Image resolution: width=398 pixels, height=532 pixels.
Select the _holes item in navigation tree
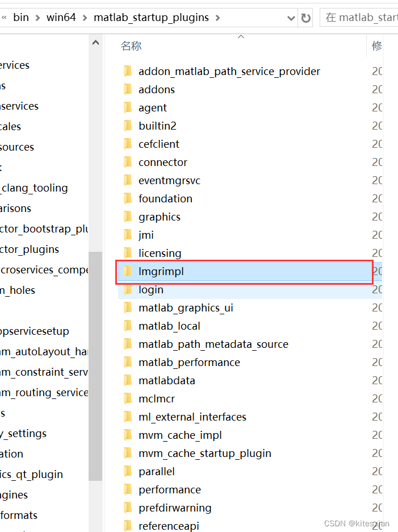click(18, 290)
